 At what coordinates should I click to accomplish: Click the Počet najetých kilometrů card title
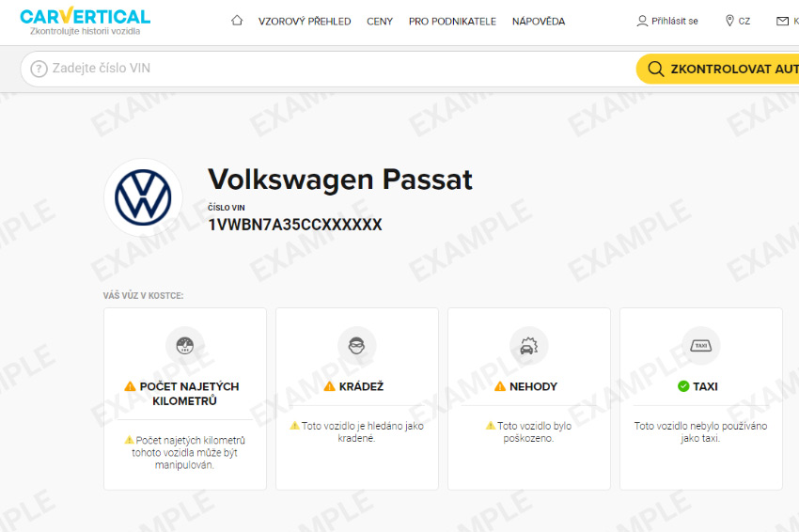(x=189, y=394)
